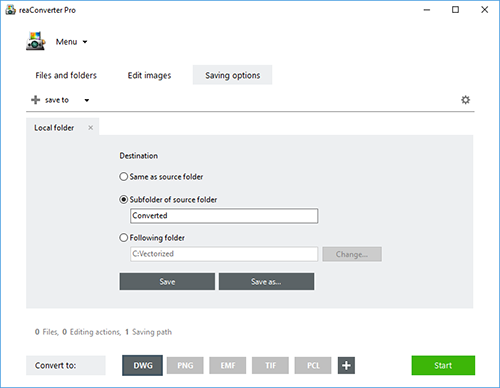Add another format with plus button
Viewport: 500px width, 388px height.
(346, 365)
